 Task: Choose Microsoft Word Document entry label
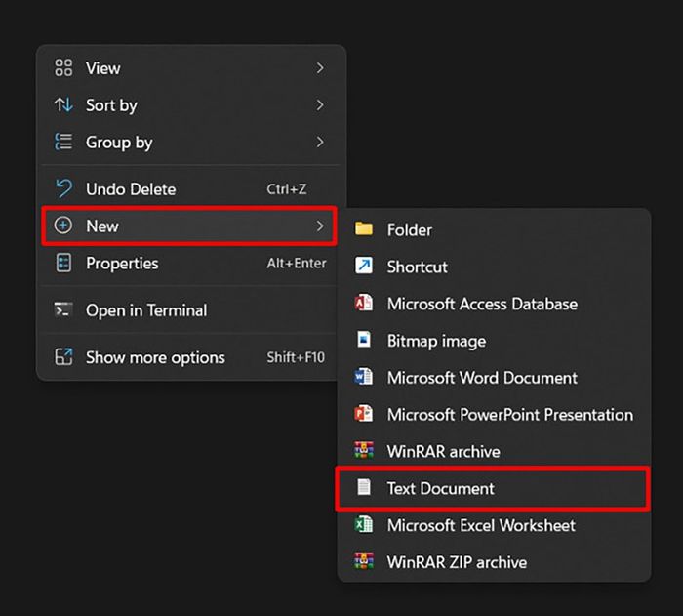[x=482, y=378]
